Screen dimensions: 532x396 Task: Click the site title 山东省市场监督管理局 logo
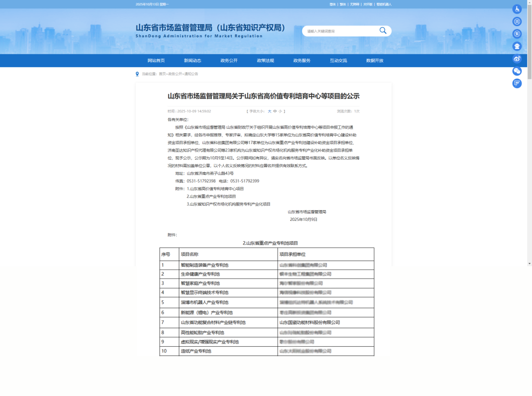(210, 31)
